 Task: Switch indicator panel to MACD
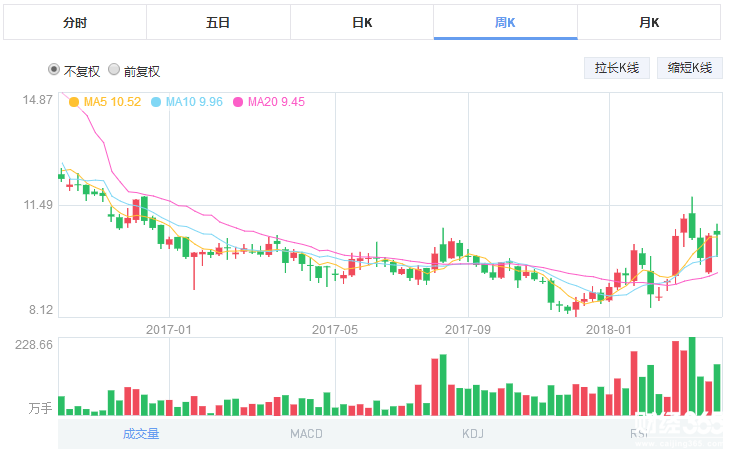[307, 434]
